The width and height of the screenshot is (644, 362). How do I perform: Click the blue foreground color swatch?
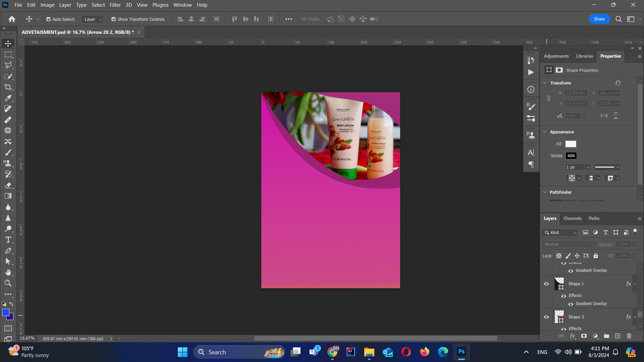tap(6, 312)
